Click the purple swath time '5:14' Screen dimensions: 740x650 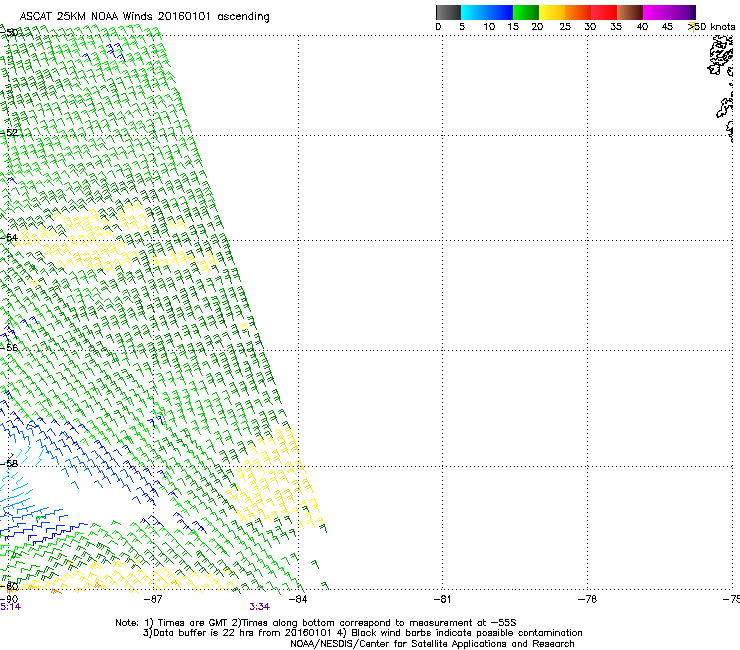[10, 607]
